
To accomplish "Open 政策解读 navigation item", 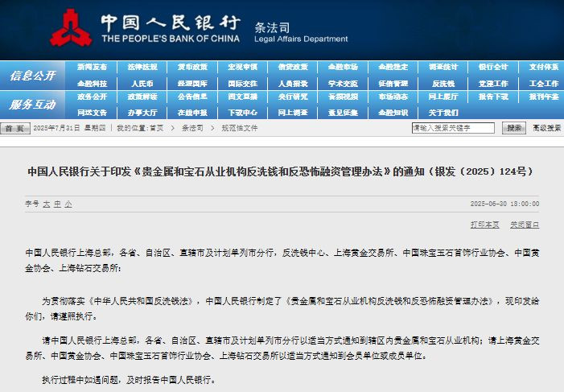I will click(142, 97).
